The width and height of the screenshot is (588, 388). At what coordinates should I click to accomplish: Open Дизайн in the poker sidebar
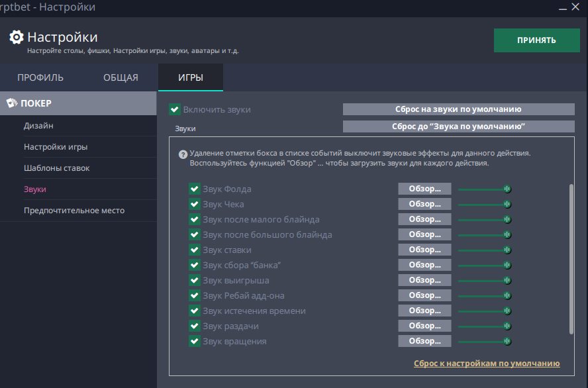point(39,126)
